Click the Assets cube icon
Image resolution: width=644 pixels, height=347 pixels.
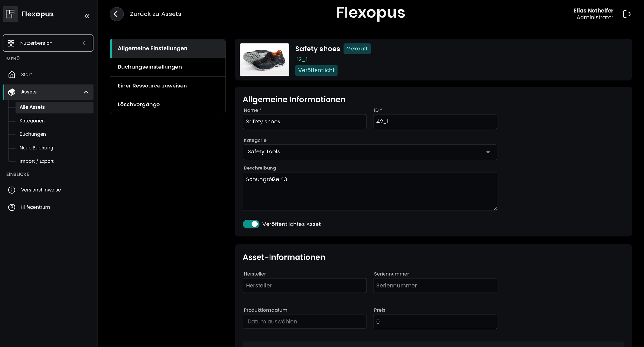pyautogui.click(x=12, y=92)
